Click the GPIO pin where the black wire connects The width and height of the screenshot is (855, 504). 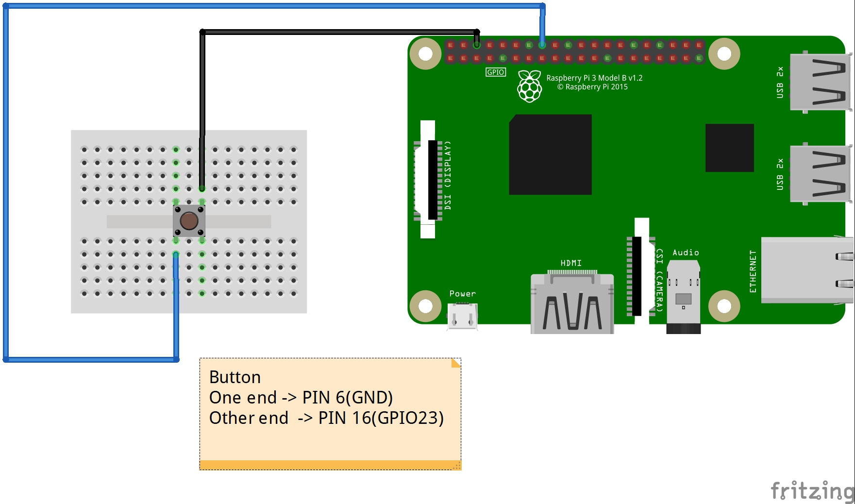click(x=477, y=45)
